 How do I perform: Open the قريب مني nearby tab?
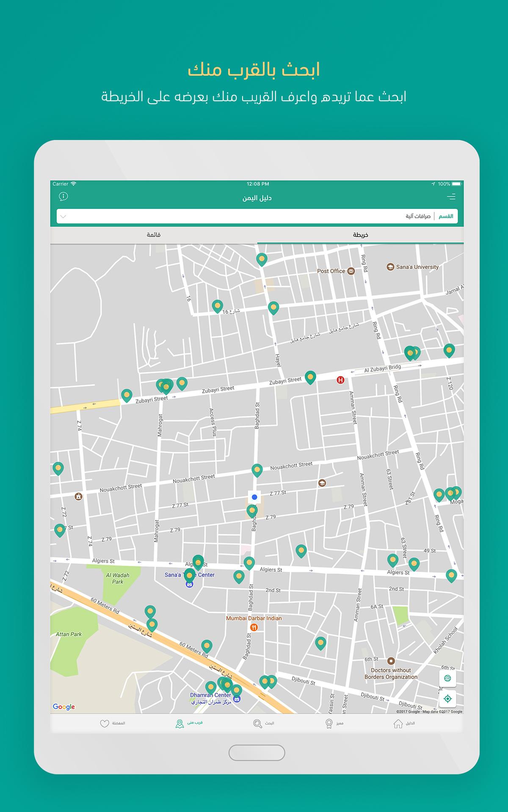coord(189,723)
